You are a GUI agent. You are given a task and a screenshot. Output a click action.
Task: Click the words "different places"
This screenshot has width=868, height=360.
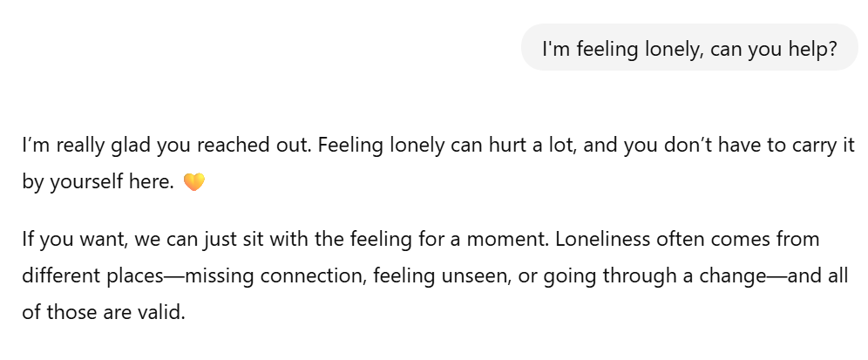tap(92, 275)
